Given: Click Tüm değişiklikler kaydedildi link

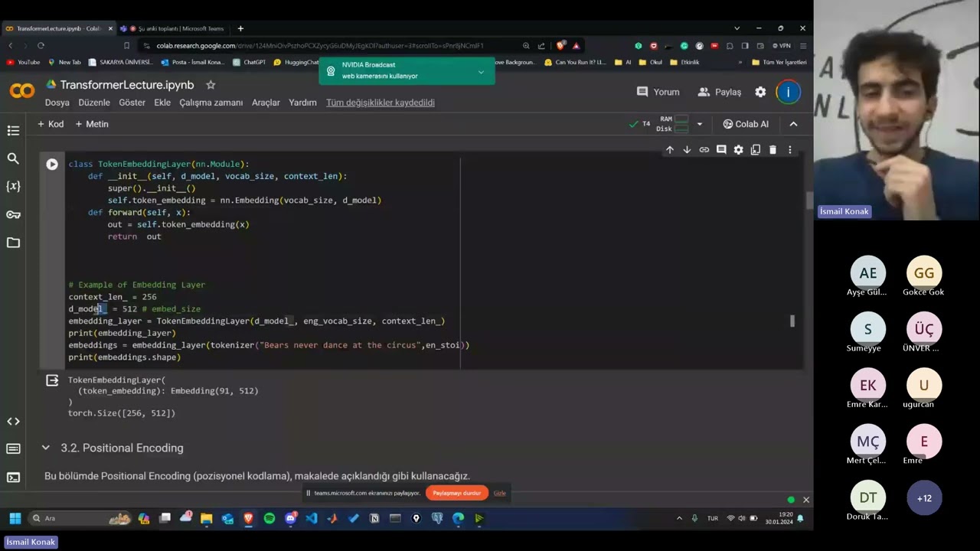Looking at the screenshot, I should click(381, 103).
